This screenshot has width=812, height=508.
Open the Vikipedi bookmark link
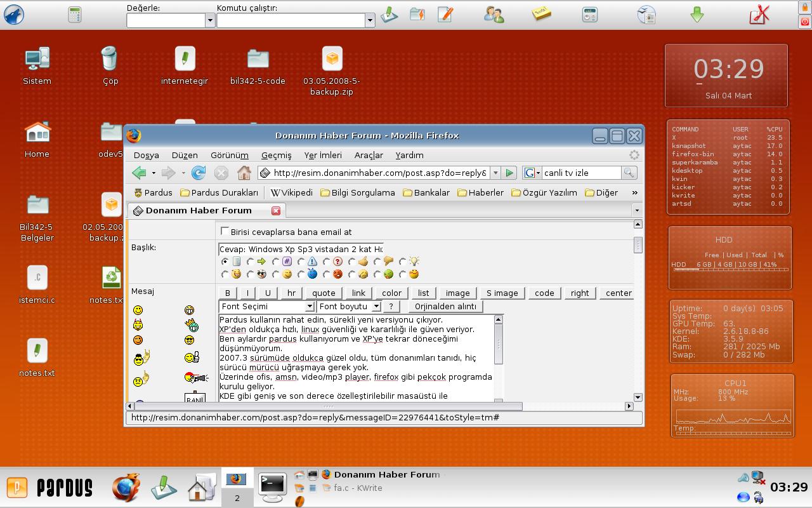click(x=291, y=192)
